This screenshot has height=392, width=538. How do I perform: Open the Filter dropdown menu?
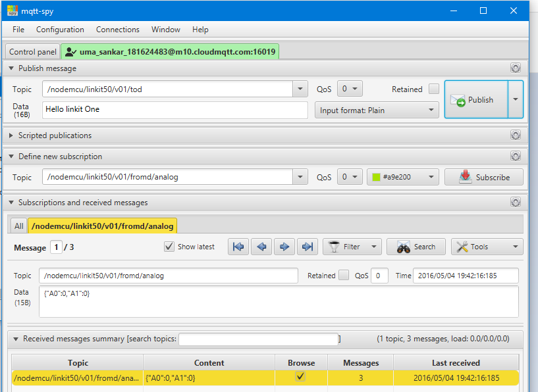tap(373, 247)
